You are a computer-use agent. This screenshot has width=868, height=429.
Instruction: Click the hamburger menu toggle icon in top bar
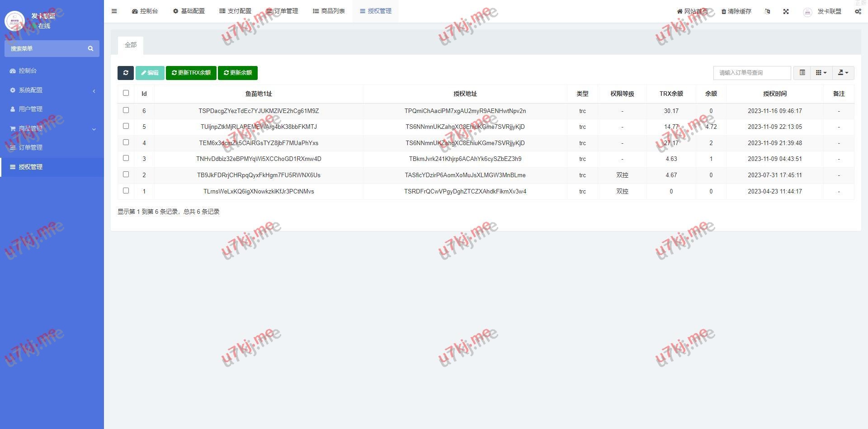[x=114, y=11]
